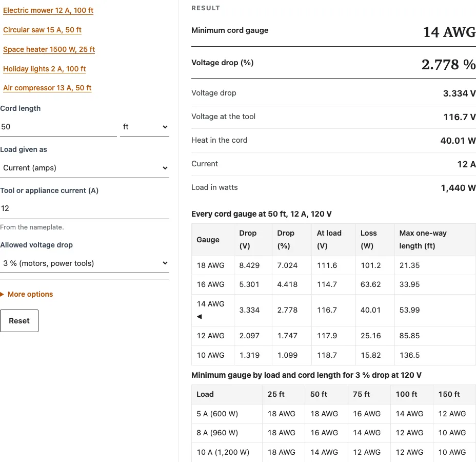Click the 3.334 V voltage drop value
476x462 pixels.
pos(459,93)
